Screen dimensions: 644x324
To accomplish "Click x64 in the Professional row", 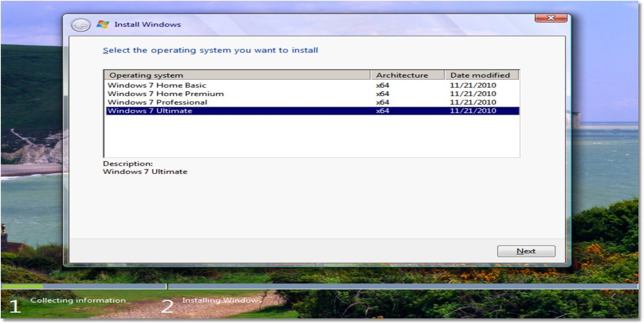I will click(383, 102).
